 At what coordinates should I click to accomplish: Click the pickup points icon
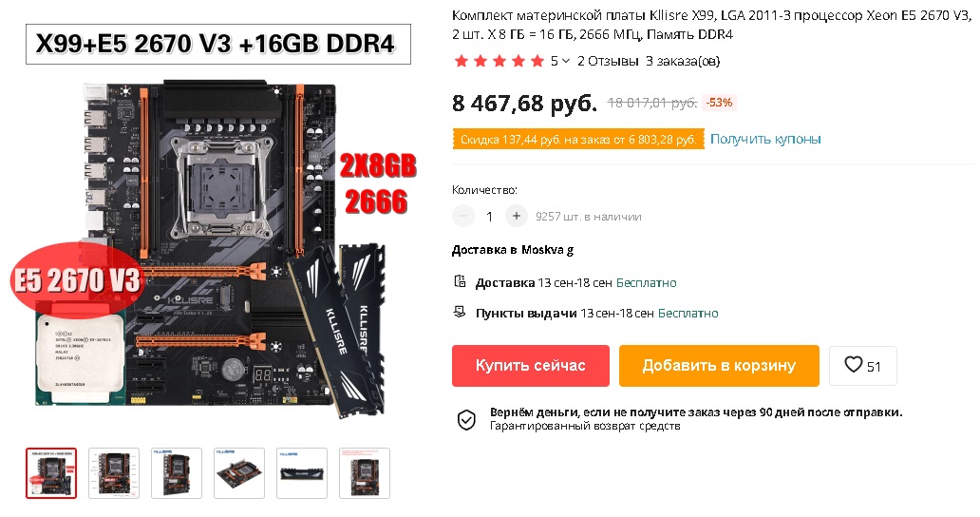[x=460, y=312]
